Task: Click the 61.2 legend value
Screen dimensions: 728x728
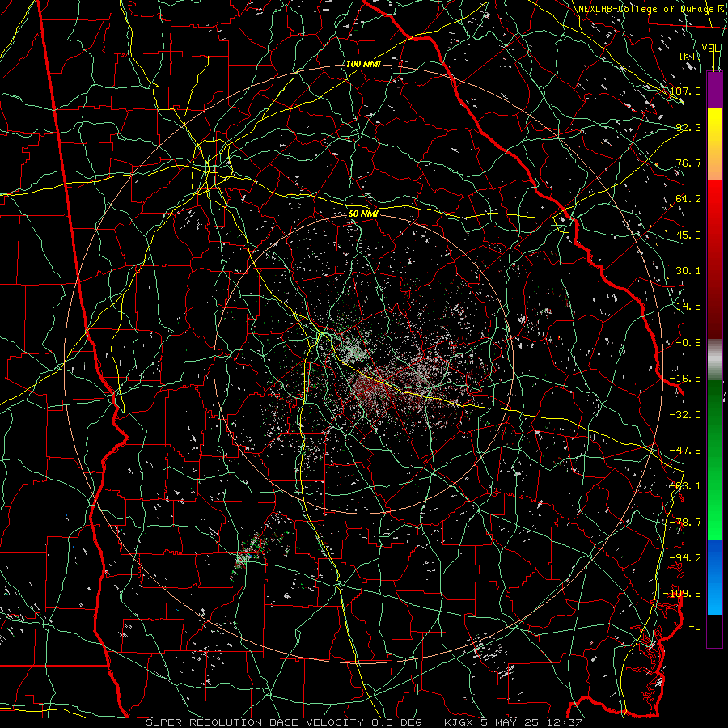Action: coord(688,199)
